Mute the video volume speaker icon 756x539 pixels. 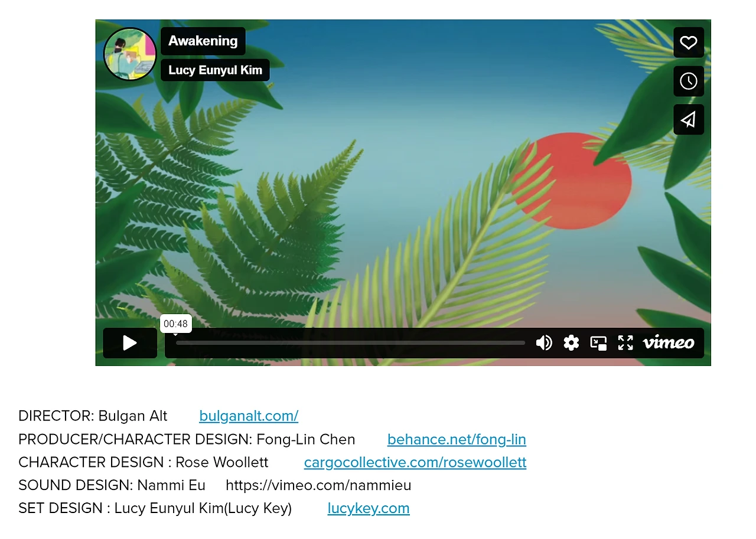pos(543,343)
